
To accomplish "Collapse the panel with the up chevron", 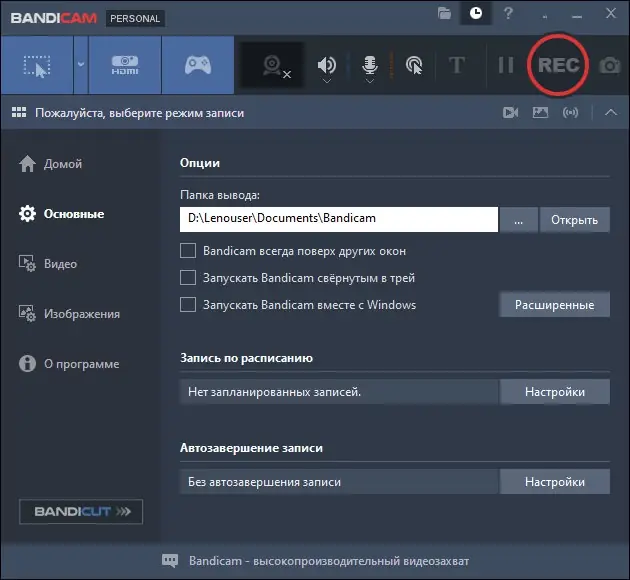I will click(x=611, y=112).
